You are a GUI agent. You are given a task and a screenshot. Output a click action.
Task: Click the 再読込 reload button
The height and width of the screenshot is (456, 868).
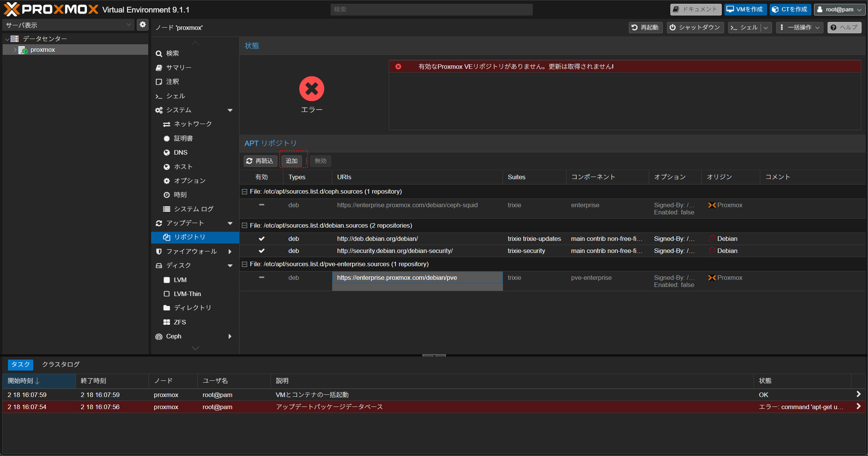260,161
